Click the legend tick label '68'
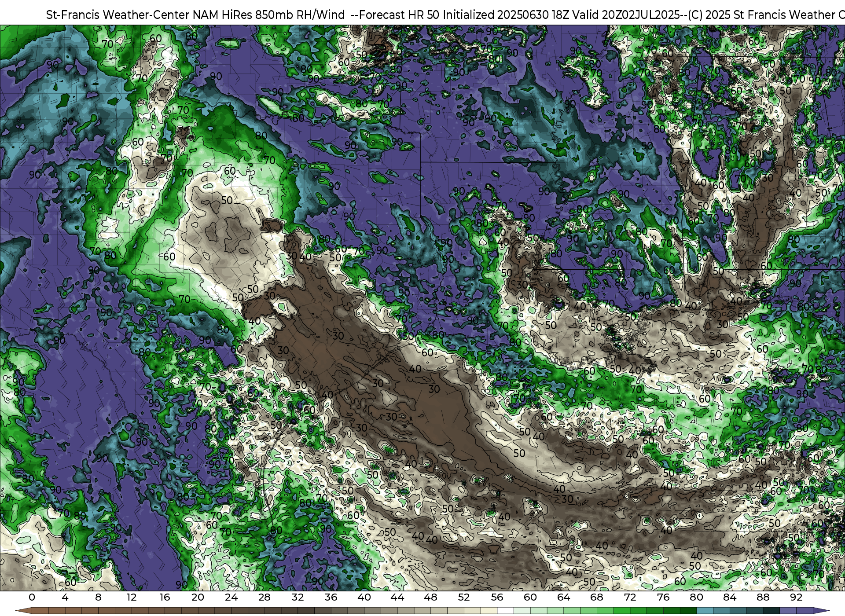Screen dimensions: 845x616 pos(597,597)
